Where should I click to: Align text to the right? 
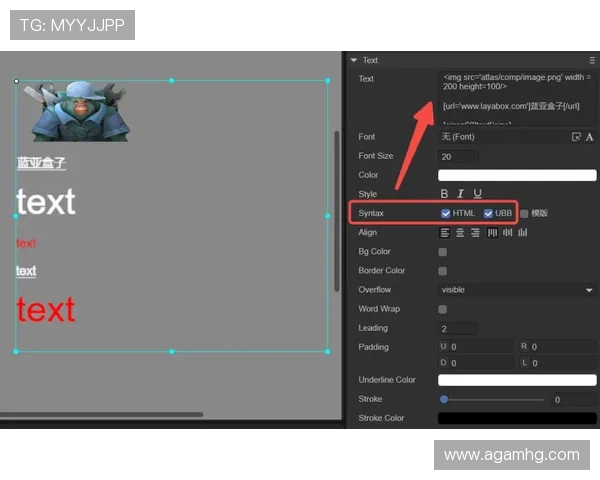point(475,233)
